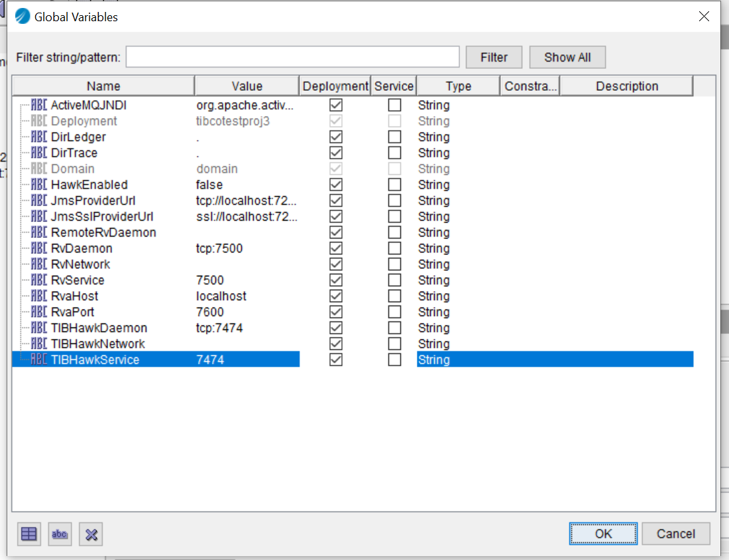Uncheck Deployment checkbox for RvDaemon
729x560 pixels.
336,248
